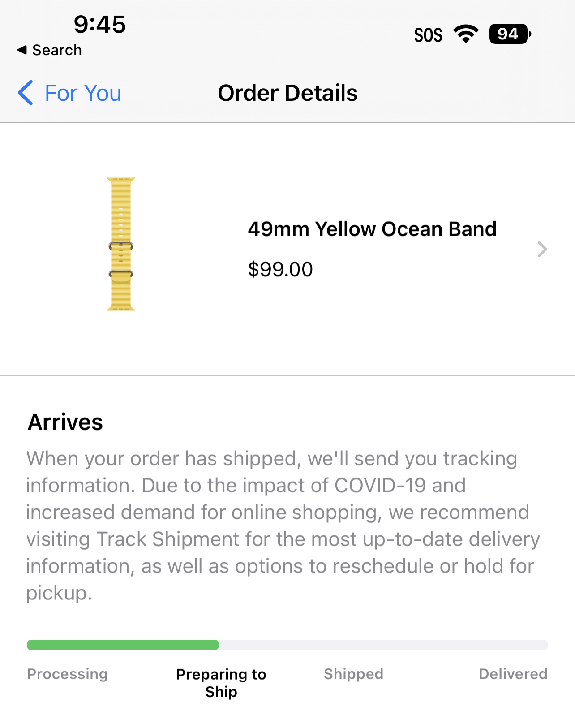Tap the unfilled part of progress bar

(383, 645)
